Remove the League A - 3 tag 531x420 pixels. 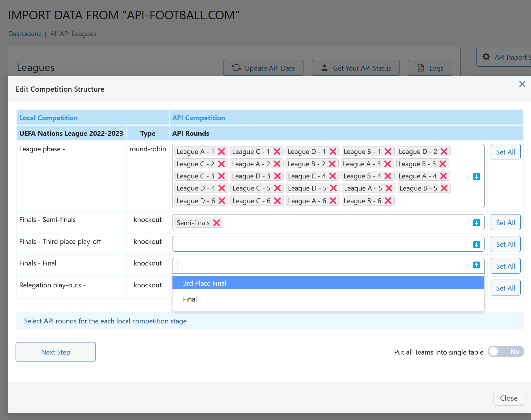point(388,164)
